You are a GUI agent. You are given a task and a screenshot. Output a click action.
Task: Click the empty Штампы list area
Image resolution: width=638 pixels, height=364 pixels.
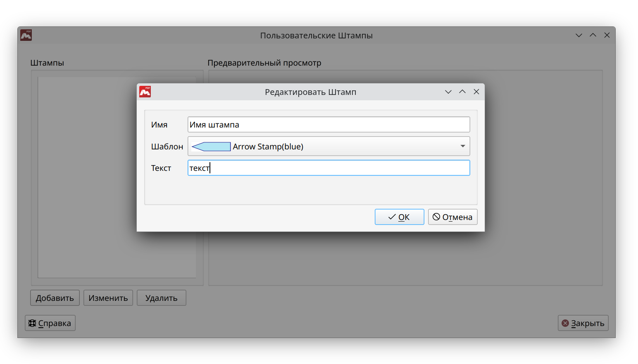coord(117,177)
